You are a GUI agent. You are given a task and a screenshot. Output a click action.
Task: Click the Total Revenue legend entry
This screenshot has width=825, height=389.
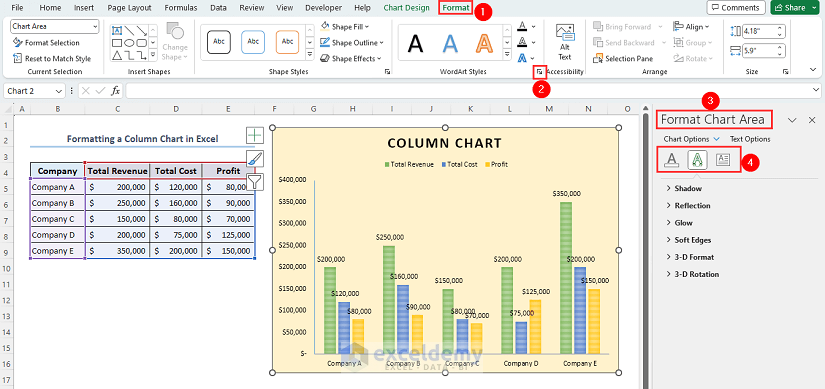[409, 165]
